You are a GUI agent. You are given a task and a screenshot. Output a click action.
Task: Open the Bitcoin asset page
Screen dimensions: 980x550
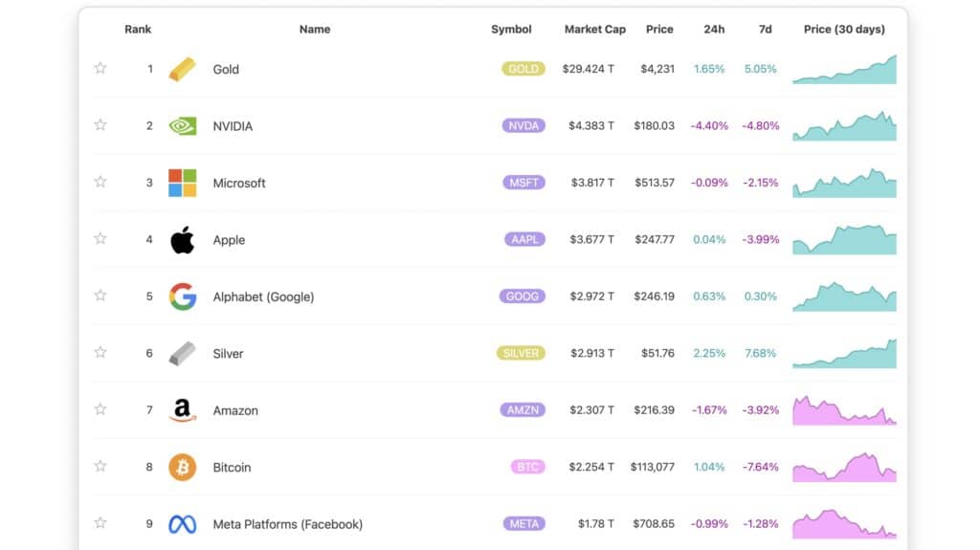(x=232, y=468)
